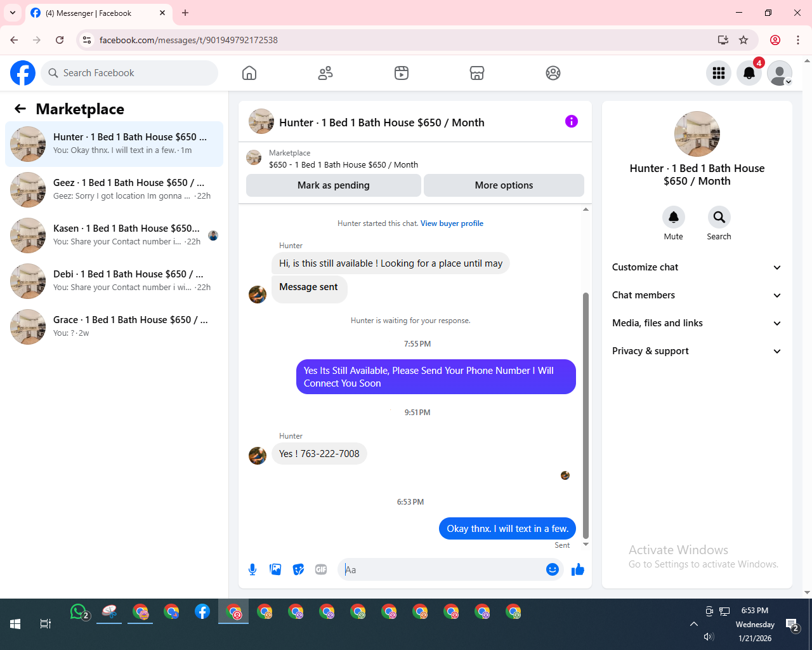The height and width of the screenshot is (650, 812).
Task: Click More options button
Action: click(x=504, y=185)
